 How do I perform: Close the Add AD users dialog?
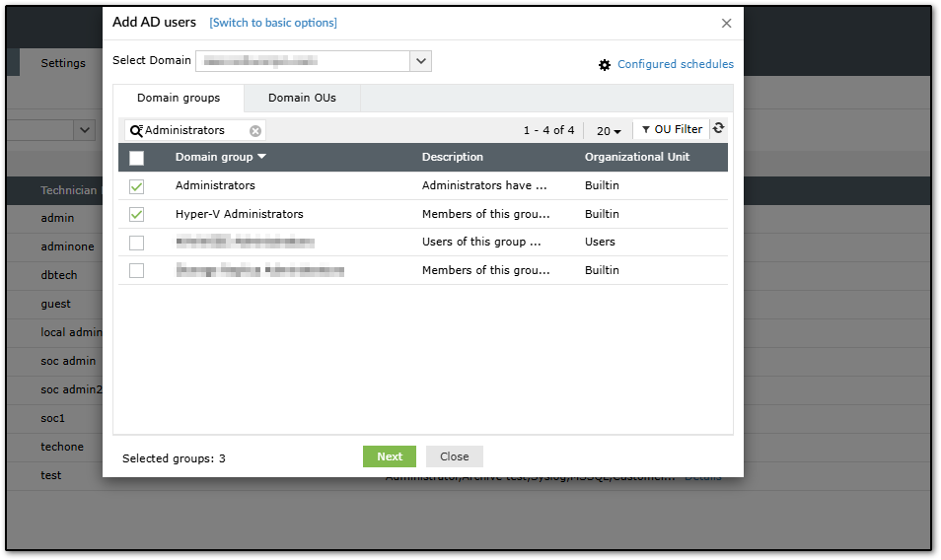point(727,23)
